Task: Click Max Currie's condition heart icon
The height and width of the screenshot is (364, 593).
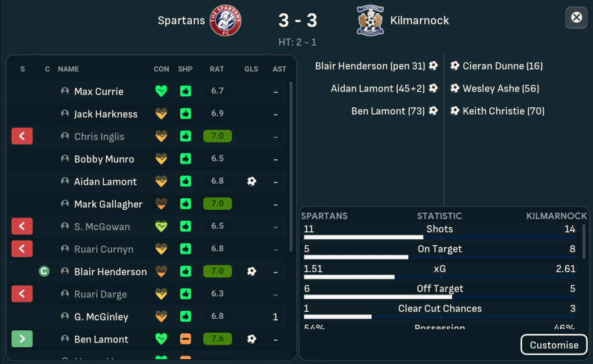Action: [161, 92]
